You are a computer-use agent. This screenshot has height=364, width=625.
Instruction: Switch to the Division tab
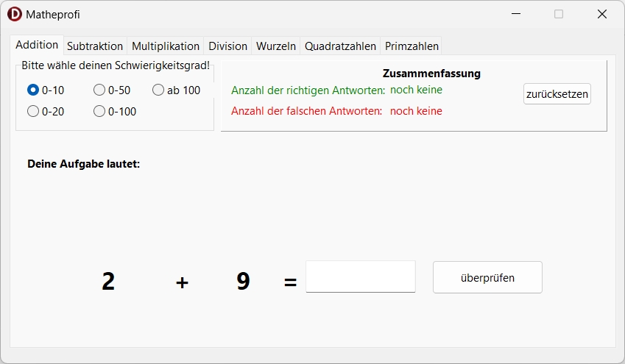pos(228,46)
